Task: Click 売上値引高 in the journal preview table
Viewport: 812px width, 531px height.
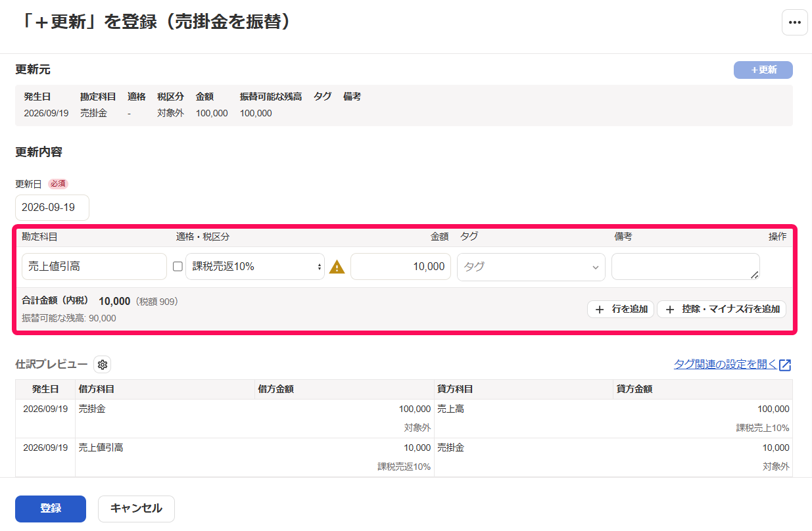Action: coord(101,448)
